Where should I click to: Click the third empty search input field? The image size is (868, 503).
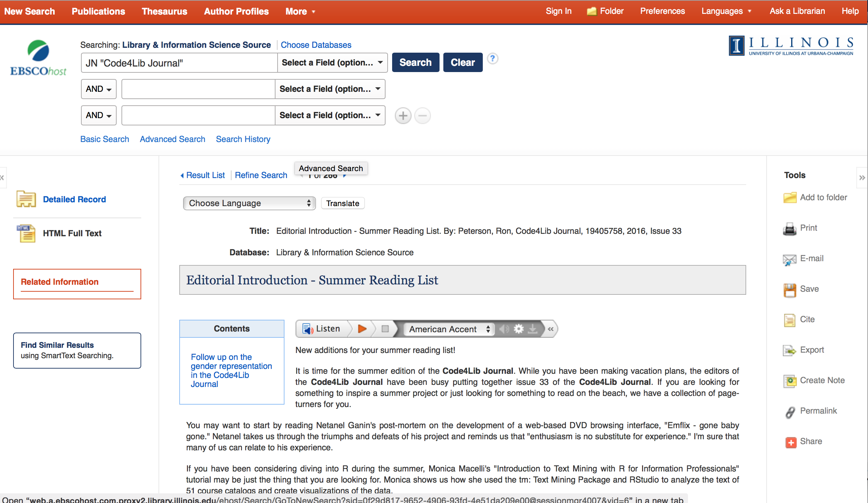click(x=198, y=115)
